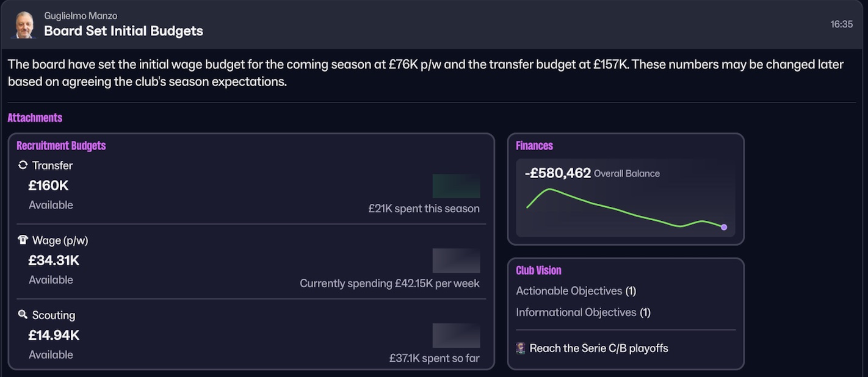Click the £14.94K available scouting amount
The image size is (868, 377).
(54, 336)
